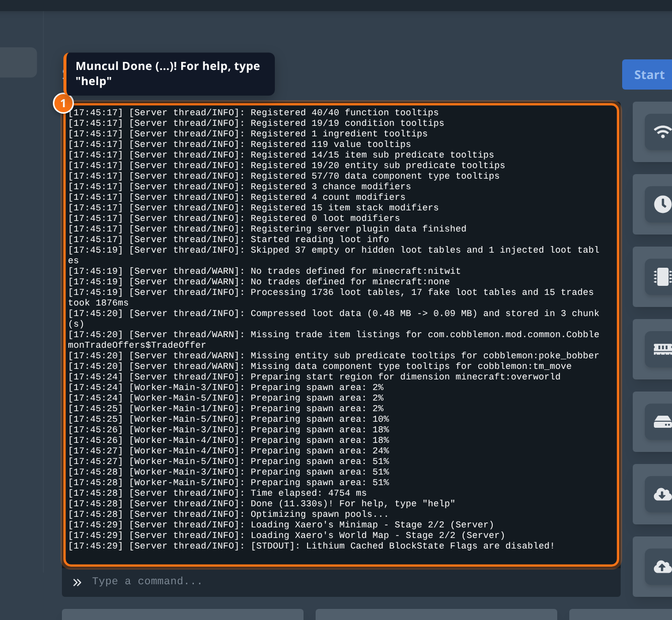Click the memory RAM stick icon
This screenshot has width=672, height=620.
pyautogui.click(x=662, y=349)
